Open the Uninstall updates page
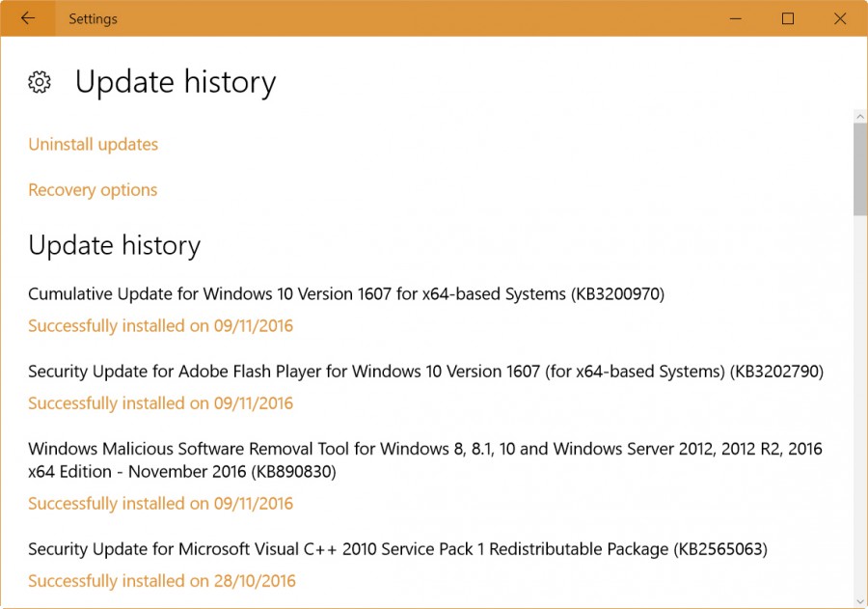This screenshot has width=868, height=609. pyautogui.click(x=93, y=144)
